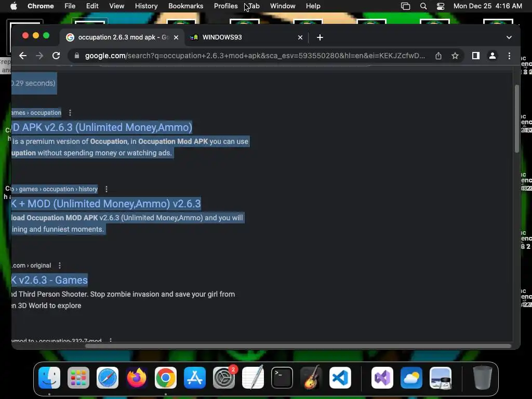Open options menu beside '.com › original' breadcrumb
Image resolution: width=532 pixels, height=399 pixels.
[x=59, y=265]
